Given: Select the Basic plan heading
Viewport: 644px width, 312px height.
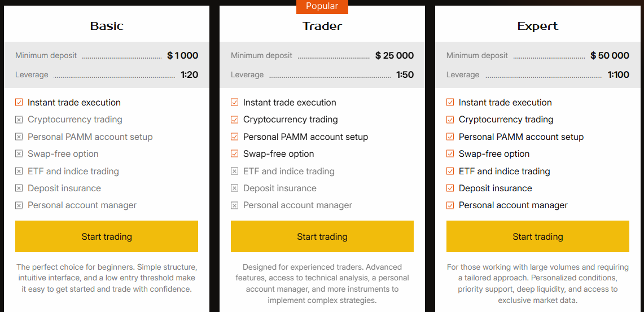Looking at the screenshot, I should [x=107, y=26].
